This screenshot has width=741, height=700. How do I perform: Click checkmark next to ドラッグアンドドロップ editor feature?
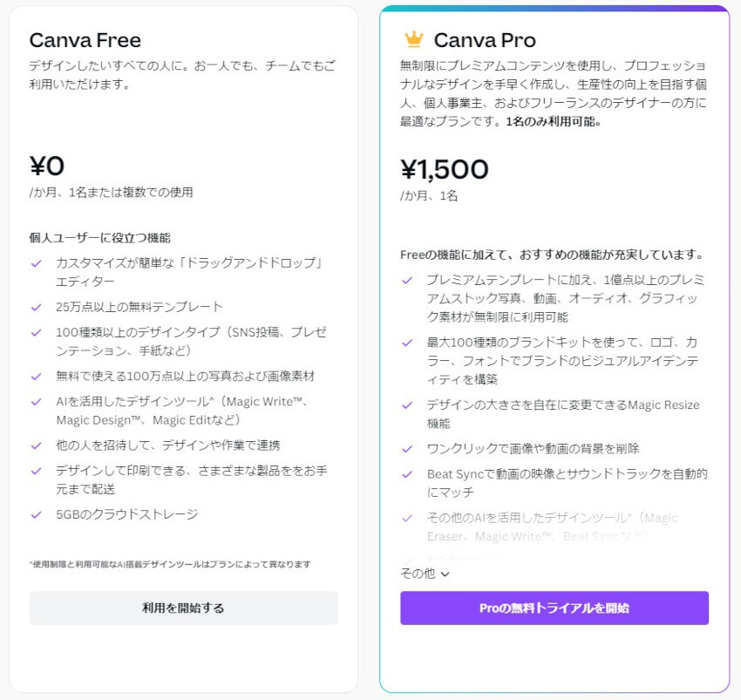pos(37,262)
